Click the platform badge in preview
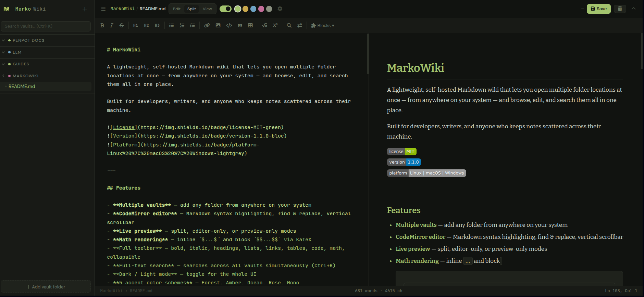 (426, 173)
